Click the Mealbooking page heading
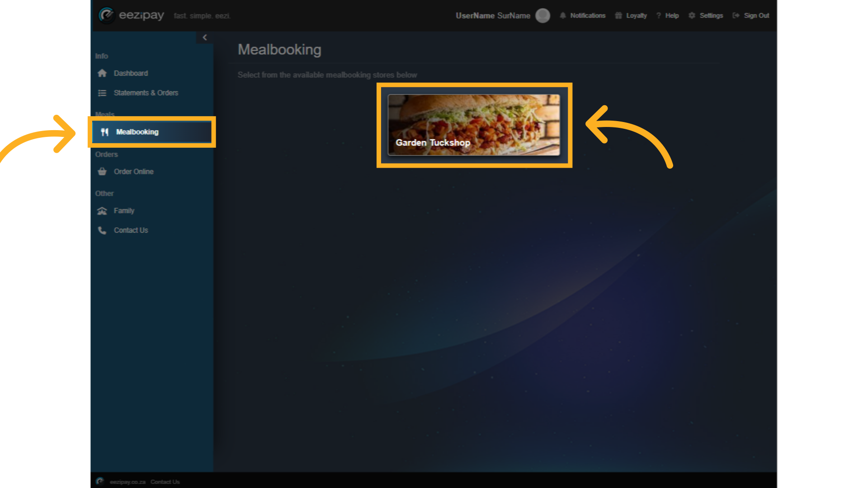Viewport: 868px width, 488px height. coord(279,50)
